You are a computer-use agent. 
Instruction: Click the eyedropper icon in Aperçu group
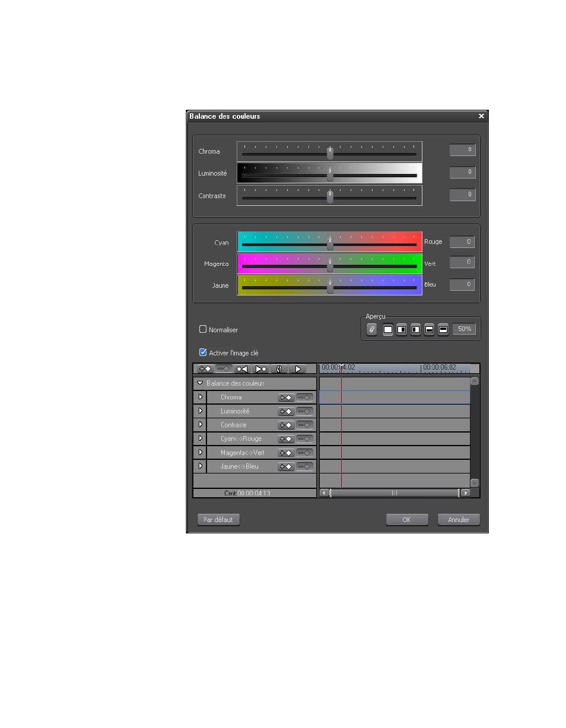click(372, 329)
